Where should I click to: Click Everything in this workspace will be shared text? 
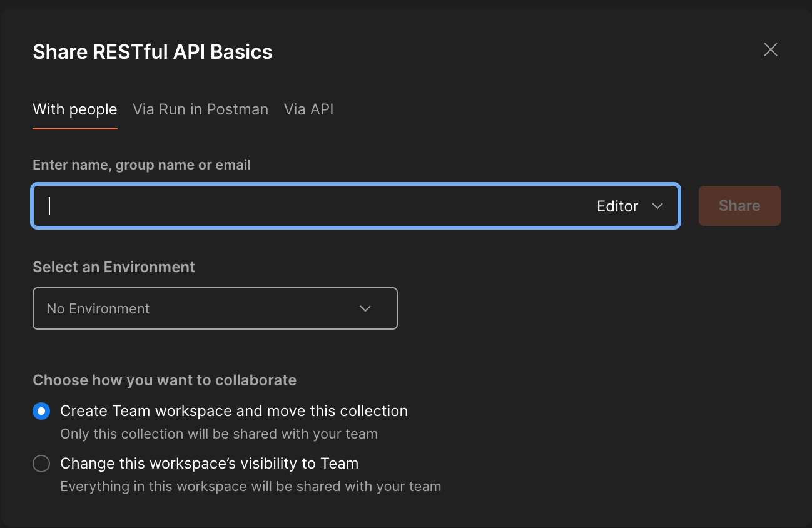click(x=251, y=486)
